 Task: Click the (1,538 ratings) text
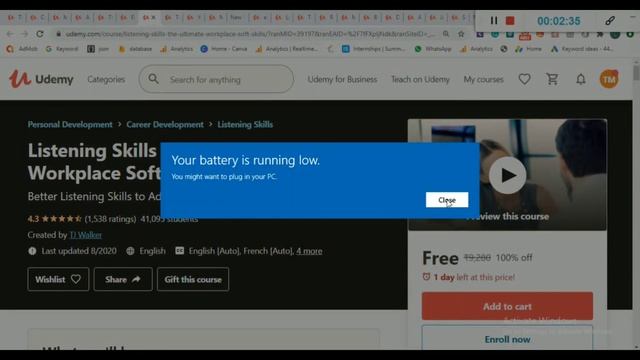pyautogui.click(x=110, y=219)
